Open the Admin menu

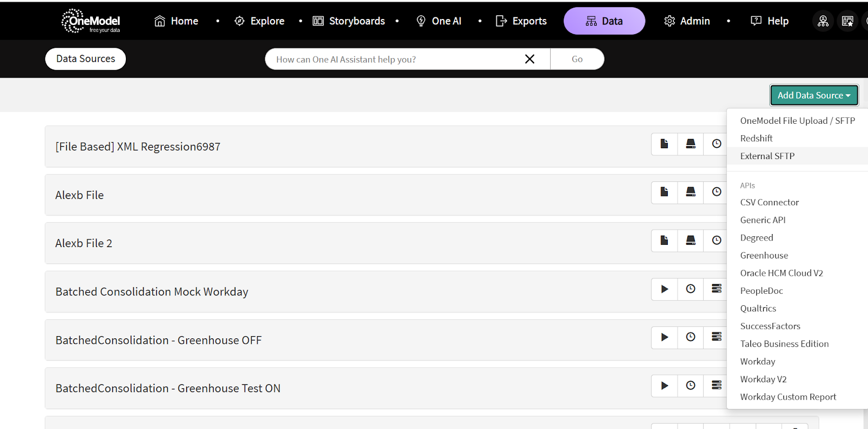click(x=687, y=21)
